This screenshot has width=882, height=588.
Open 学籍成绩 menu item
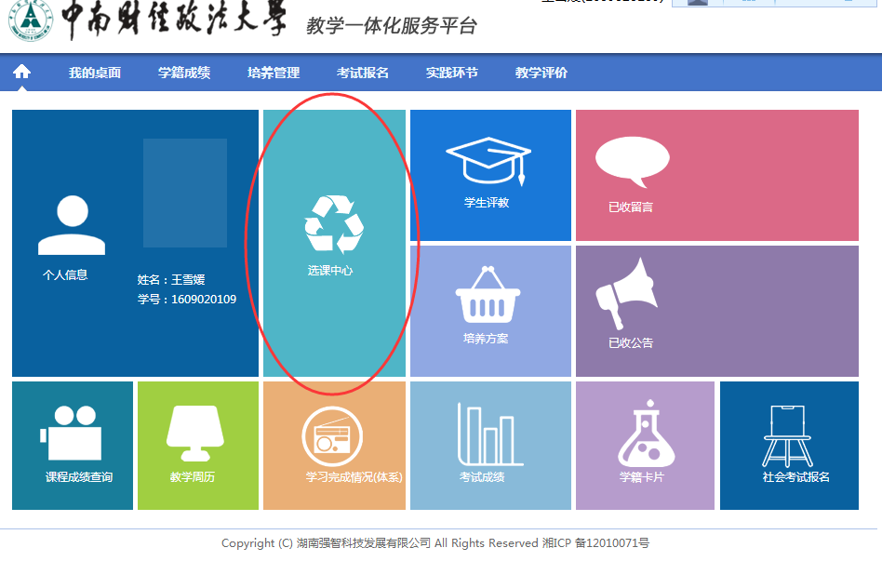tap(184, 73)
